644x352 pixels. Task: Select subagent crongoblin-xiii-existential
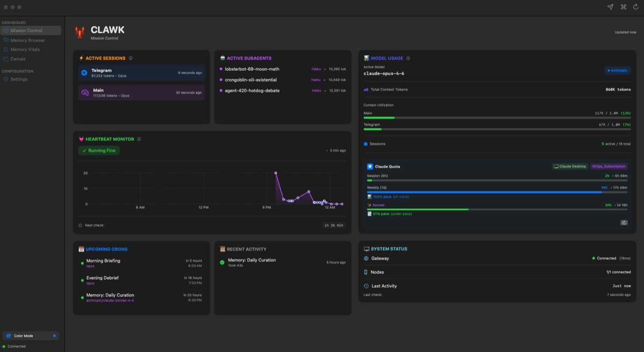point(283,80)
